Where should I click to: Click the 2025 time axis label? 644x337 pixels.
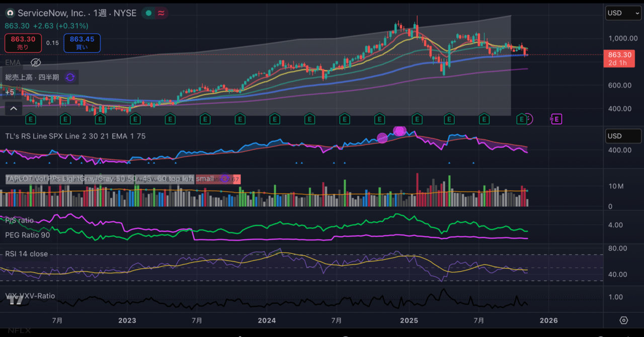409,320
